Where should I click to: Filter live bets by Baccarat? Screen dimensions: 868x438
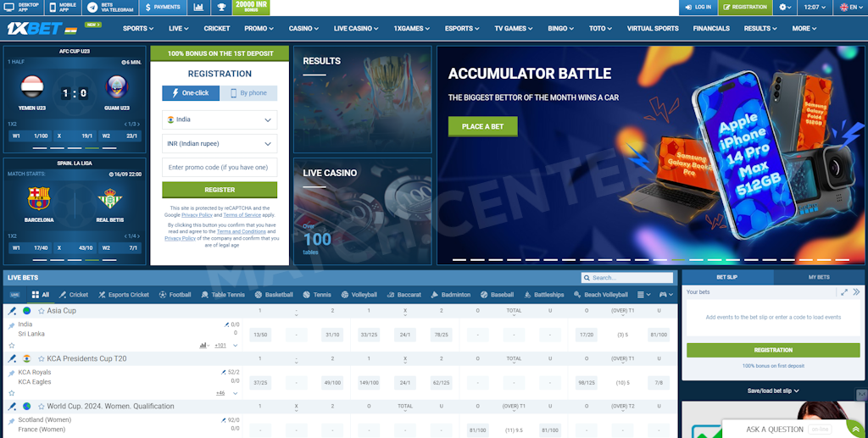403,295
